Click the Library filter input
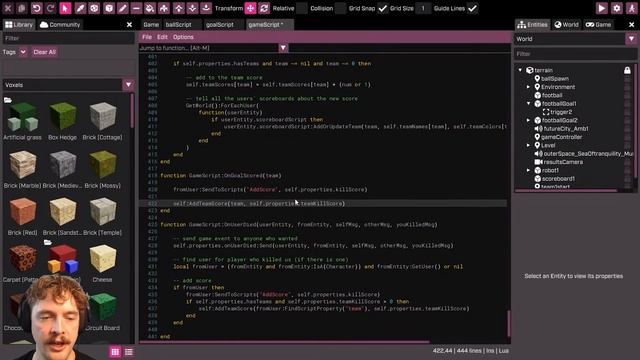The width and height of the screenshot is (640, 360). [x=68, y=38]
